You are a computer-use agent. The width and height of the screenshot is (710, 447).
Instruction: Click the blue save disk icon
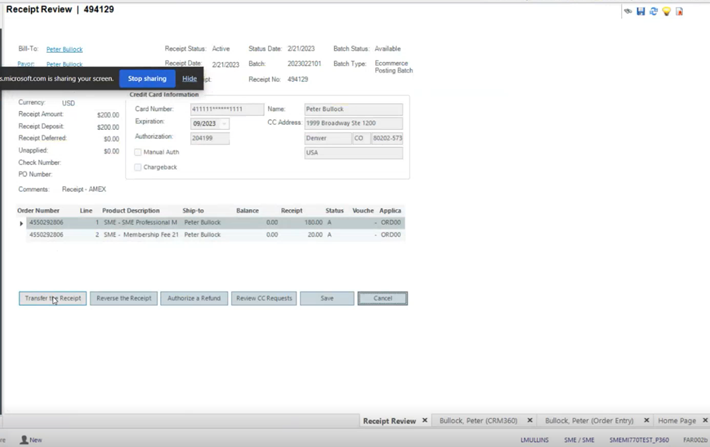640,11
